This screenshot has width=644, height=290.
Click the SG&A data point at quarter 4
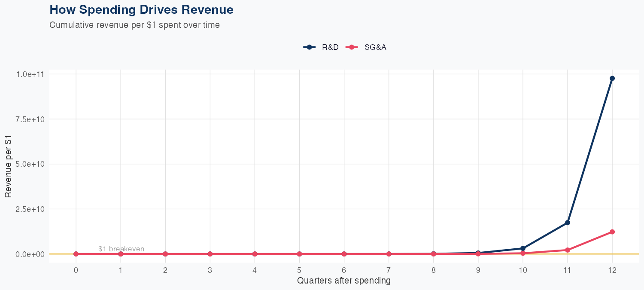(x=255, y=254)
